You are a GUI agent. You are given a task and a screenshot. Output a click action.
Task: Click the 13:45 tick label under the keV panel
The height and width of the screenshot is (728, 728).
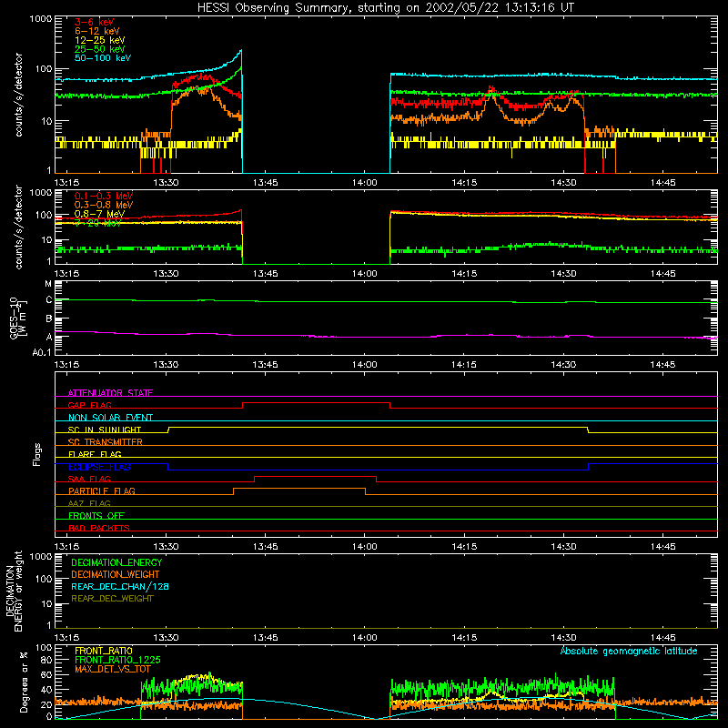tap(266, 183)
